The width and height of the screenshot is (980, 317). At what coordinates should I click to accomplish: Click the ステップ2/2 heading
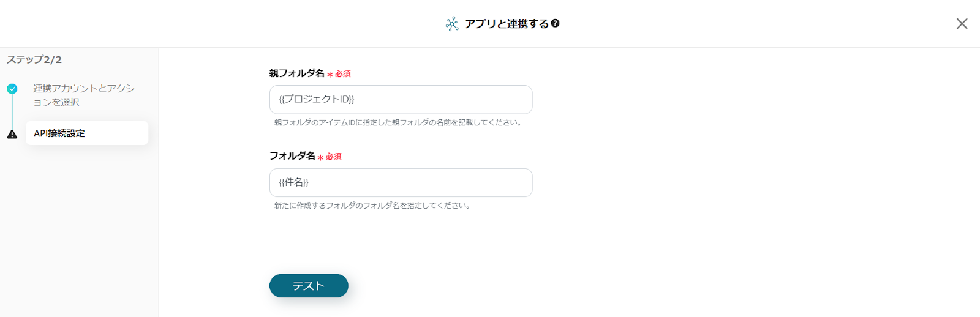tap(34, 59)
